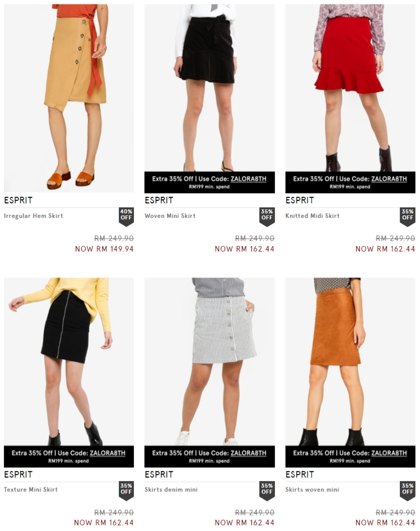Select the Texture Mini Skirt title link
Viewport: 420px width, 531px height.
[31, 489]
